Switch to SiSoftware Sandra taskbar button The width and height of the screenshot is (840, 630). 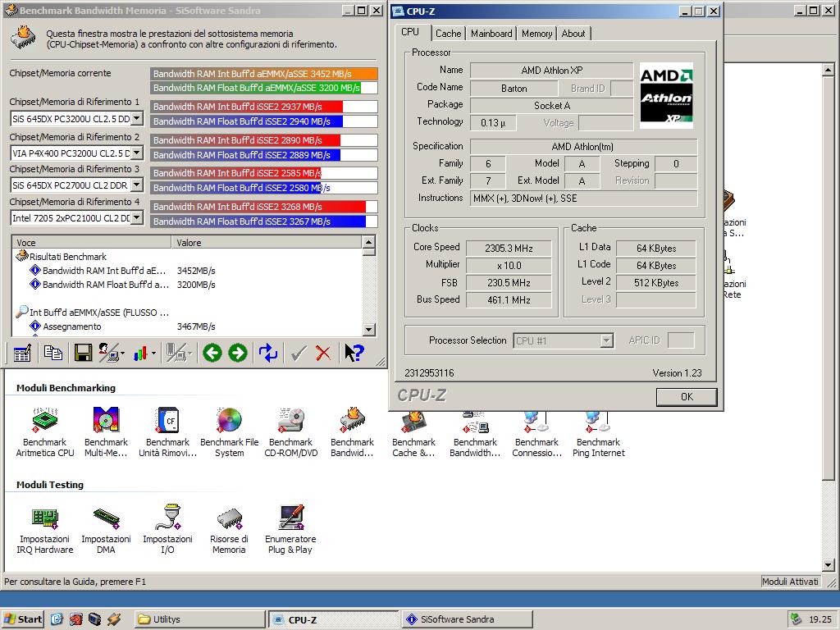(467, 619)
